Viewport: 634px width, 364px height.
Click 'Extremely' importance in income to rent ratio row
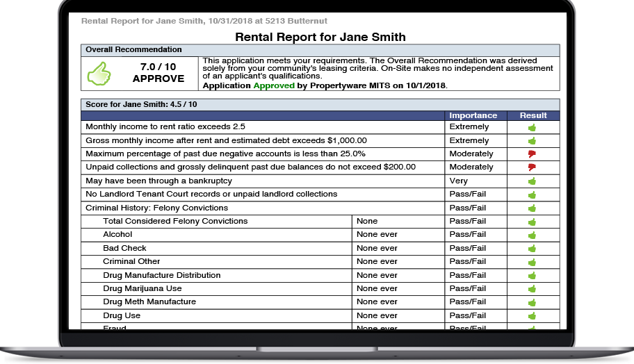pyautogui.click(x=469, y=126)
